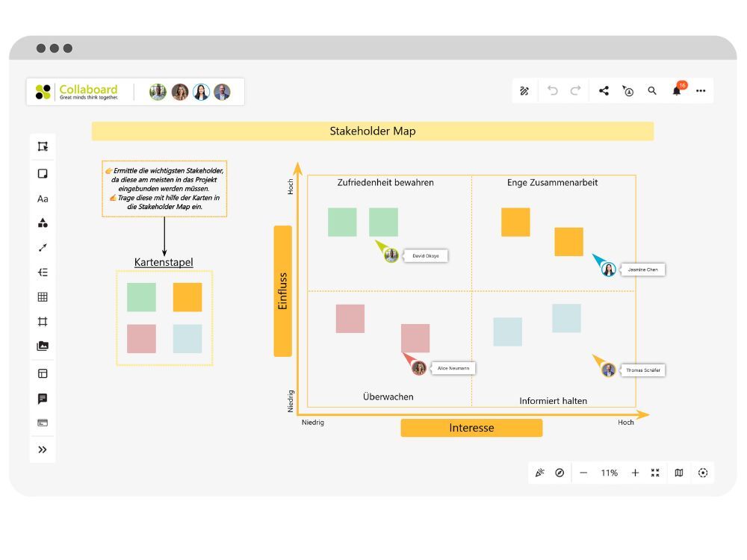Open the shapes tool
Image resolution: width=747 pixels, height=560 pixels.
43,223
